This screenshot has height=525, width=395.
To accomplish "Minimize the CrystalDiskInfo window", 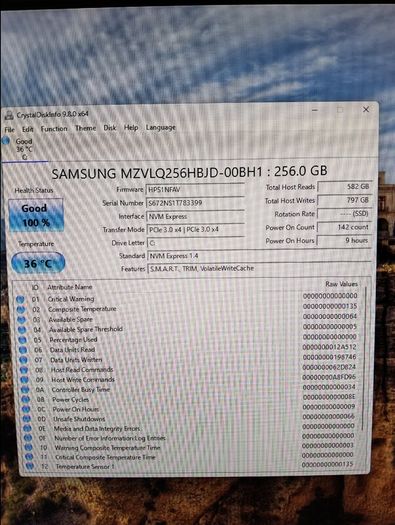I will click(x=315, y=110).
